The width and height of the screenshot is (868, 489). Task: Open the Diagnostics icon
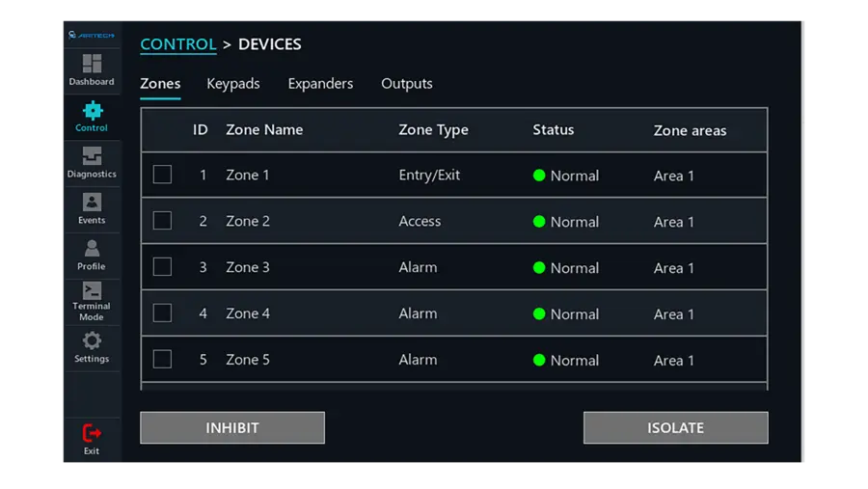(92, 156)
